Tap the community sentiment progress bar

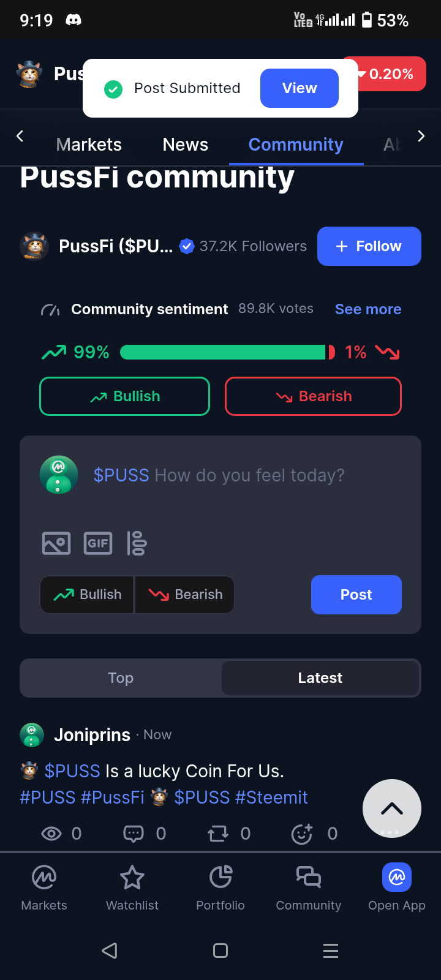click(228, 352)
